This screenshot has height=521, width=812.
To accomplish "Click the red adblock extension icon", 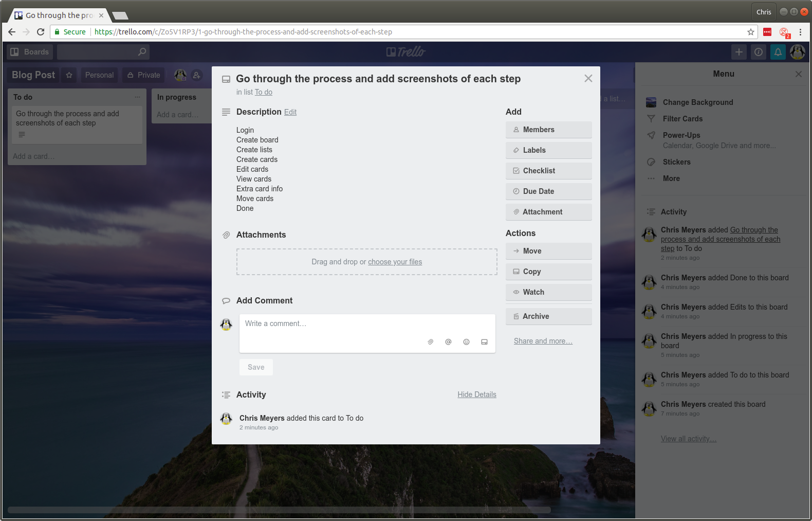I will point(784,32).
